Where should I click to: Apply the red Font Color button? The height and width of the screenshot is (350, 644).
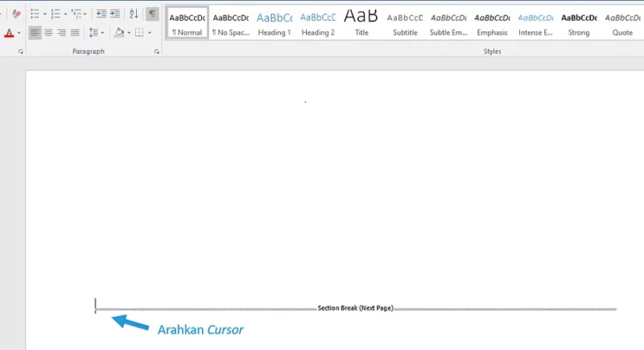9,33
